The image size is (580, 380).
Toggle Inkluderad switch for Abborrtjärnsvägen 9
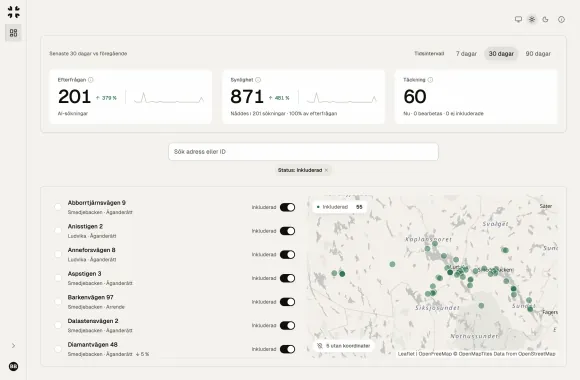[287, 207]
